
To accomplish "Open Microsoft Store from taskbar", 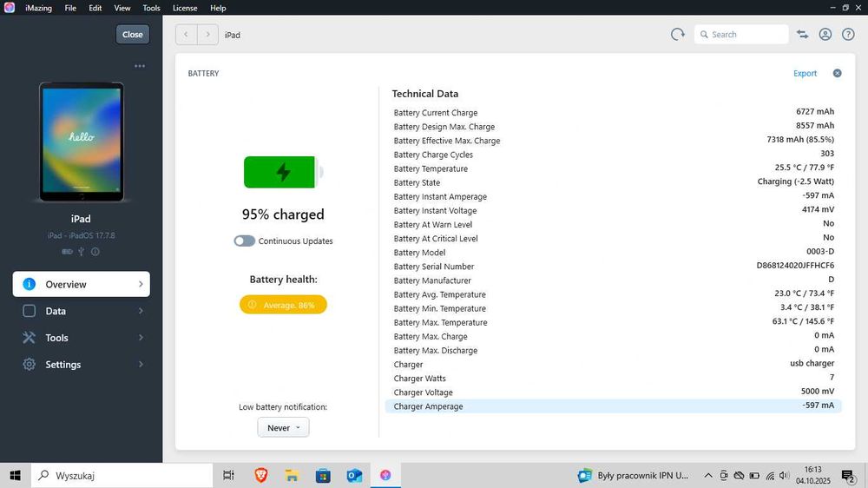I will pos(323,475).
